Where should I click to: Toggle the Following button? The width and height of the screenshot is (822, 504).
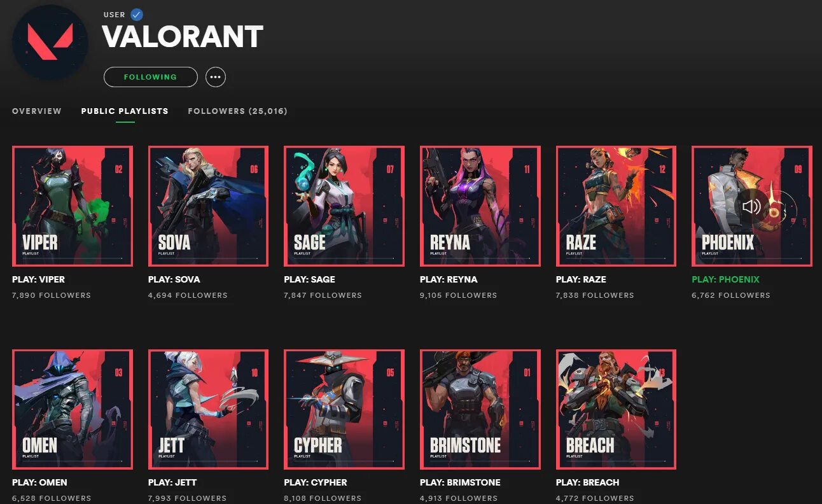(151, 77)
